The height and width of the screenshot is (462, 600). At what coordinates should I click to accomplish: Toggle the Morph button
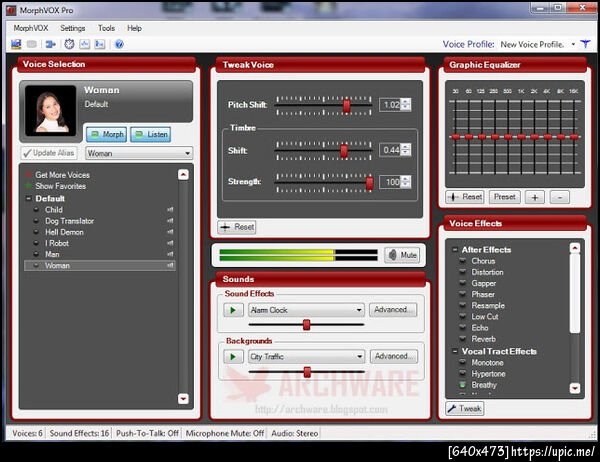107,134
